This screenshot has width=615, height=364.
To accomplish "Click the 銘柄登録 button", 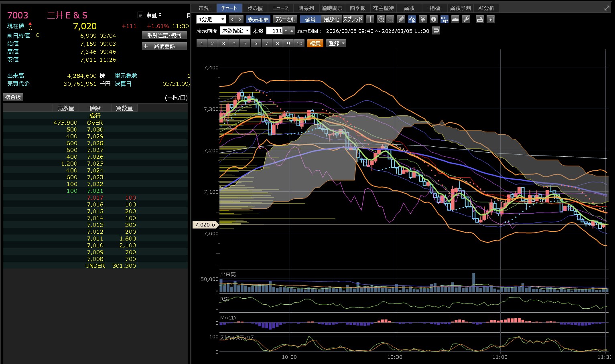I will point(164,47).
